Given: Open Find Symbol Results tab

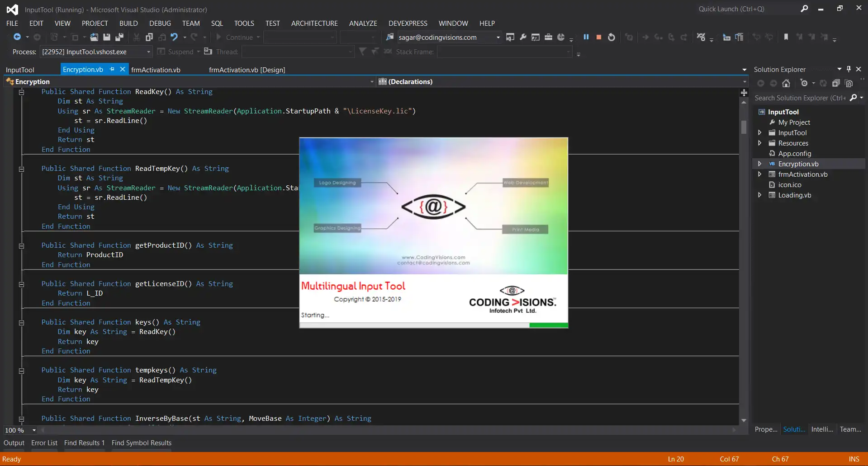Looking at the screenshot, I should 142,443.
